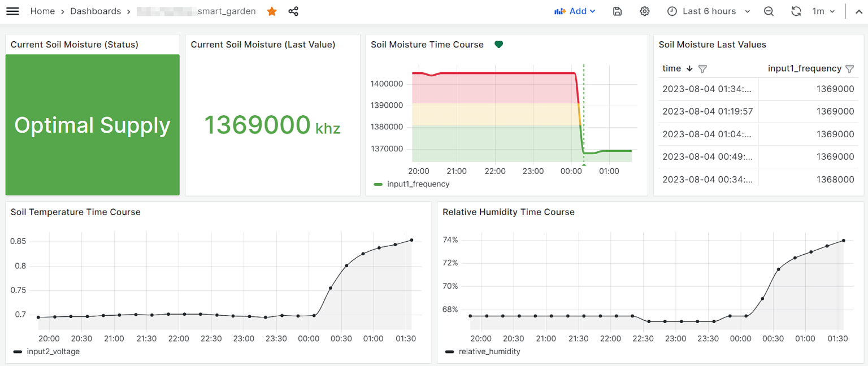Refresh the dashboard data
The height and width of the screenshot is (366, 868).
click(x=796, y=11)
